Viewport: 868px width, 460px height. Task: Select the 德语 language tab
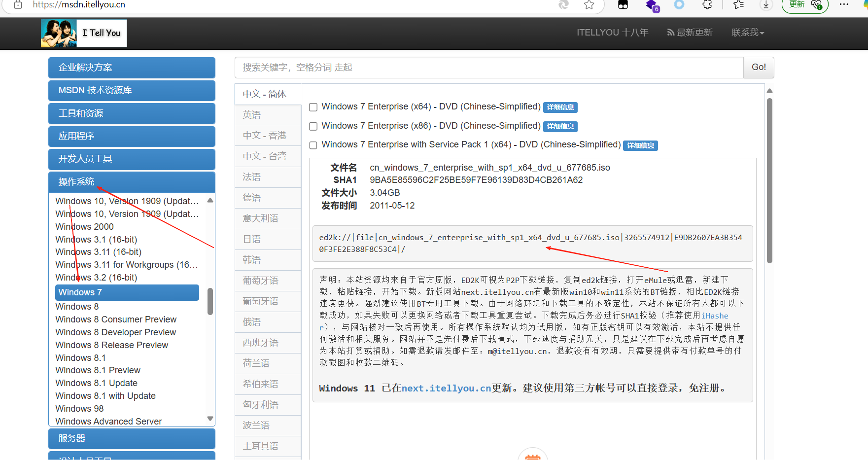[x=268, y=198]
